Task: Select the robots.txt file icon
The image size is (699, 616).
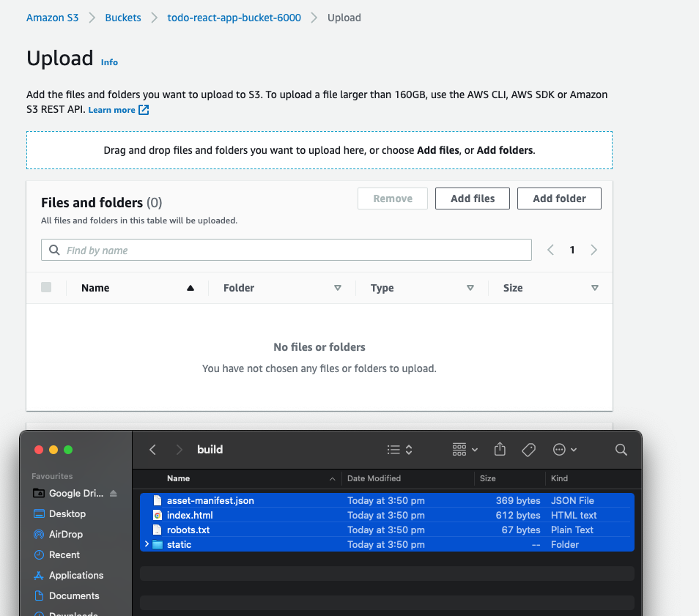Action: coord(158,530)
